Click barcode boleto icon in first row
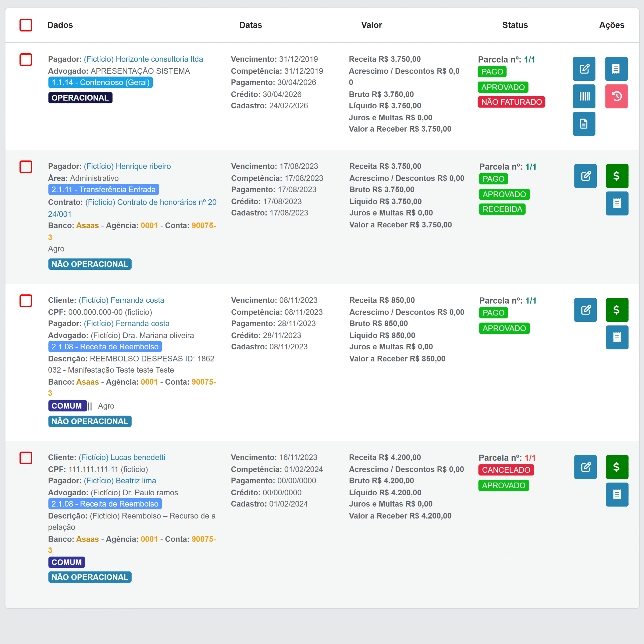644x644 pixels. [584, 96]
